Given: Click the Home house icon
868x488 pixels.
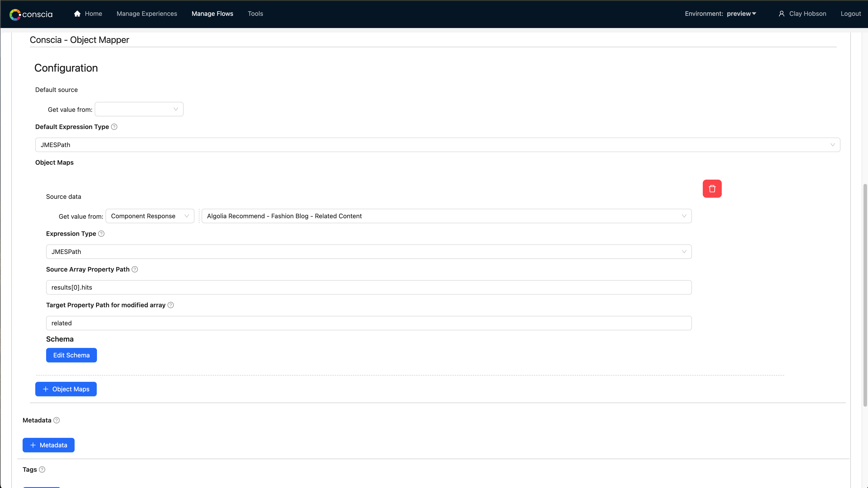Looking at the screenshot, I should click(x=77, y=14).
